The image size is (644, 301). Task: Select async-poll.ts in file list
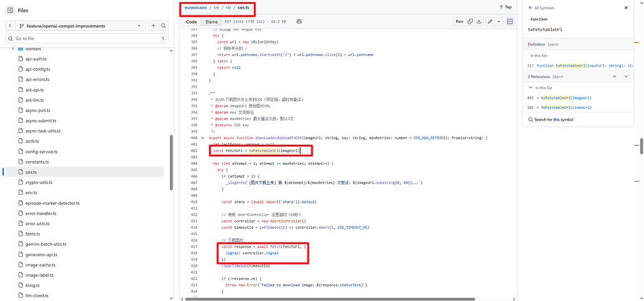[38, 110]
